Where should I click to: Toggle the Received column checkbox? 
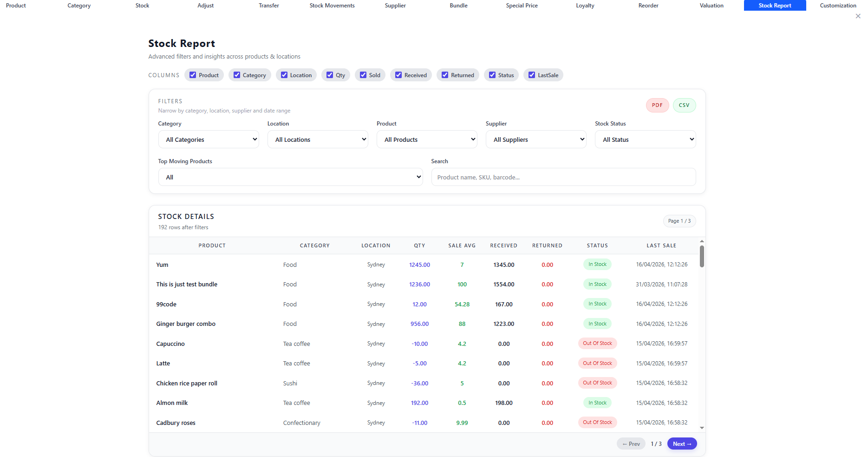398,75
